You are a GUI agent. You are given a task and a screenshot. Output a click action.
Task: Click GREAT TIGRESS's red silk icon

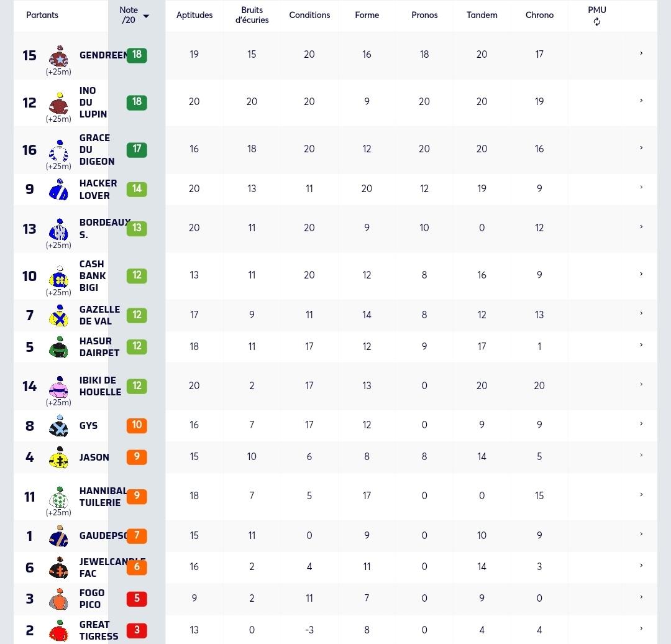click(x=59, y=630)
